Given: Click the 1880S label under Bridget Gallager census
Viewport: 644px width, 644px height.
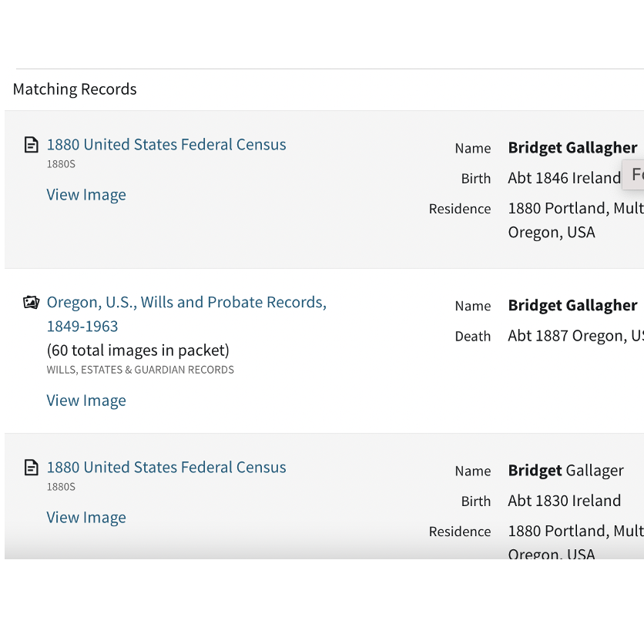Looking at the screenshot, I should [61, 487].
